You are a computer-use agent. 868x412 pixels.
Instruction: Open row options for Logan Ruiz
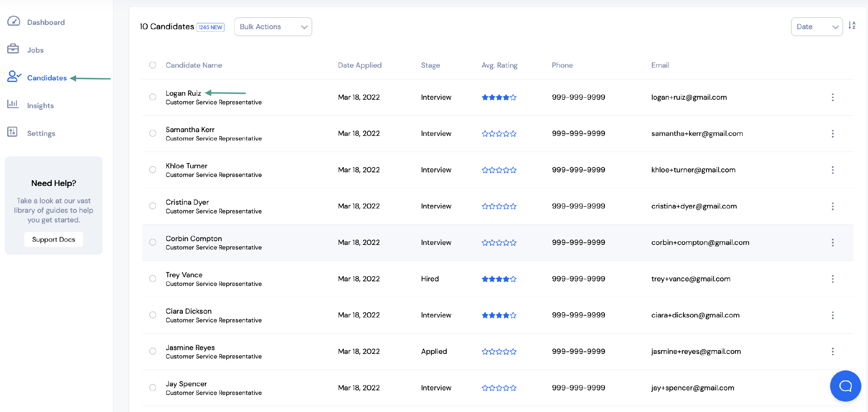click(833, 97)
